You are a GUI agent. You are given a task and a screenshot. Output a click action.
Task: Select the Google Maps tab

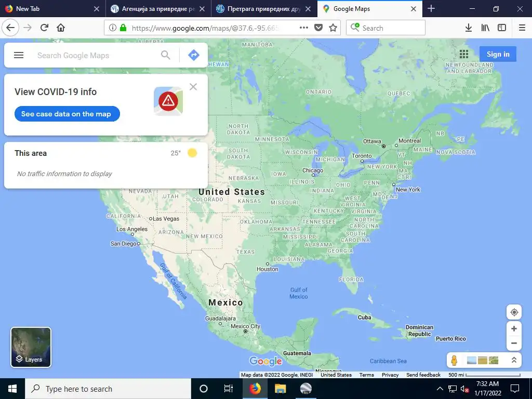click(370, 9)
